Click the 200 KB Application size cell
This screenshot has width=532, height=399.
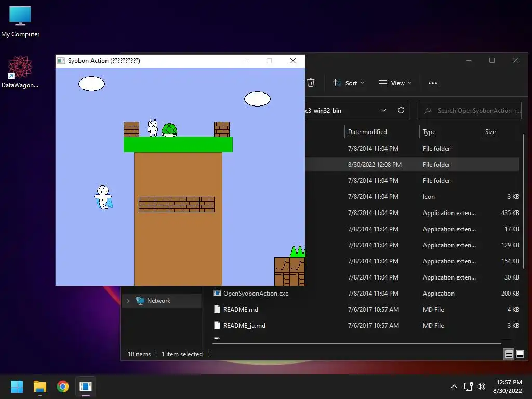pyautogui.click(x=510, y=294)
